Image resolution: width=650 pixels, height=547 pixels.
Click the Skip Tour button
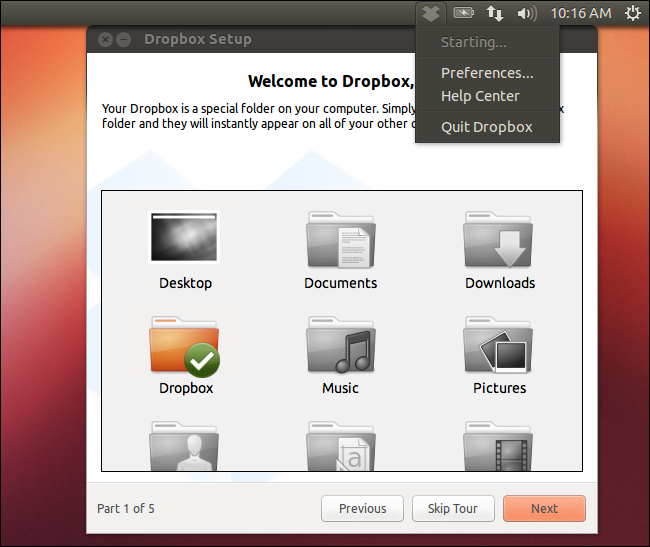tap(453, 508)
